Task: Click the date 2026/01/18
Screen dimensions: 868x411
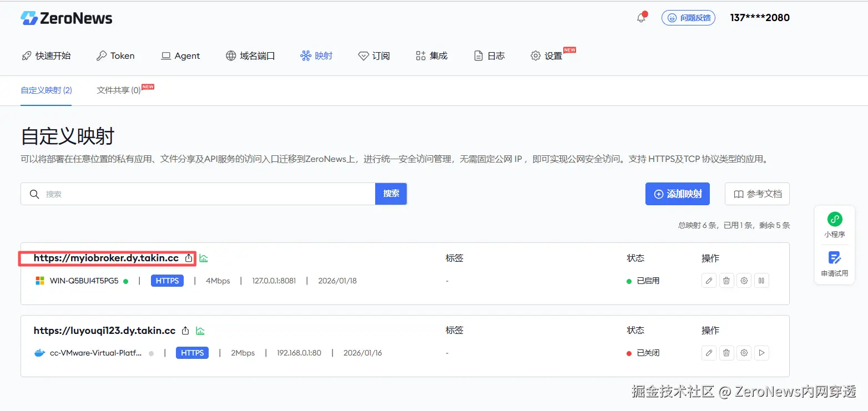Action: pyautogui.click(x=337, y=281)
